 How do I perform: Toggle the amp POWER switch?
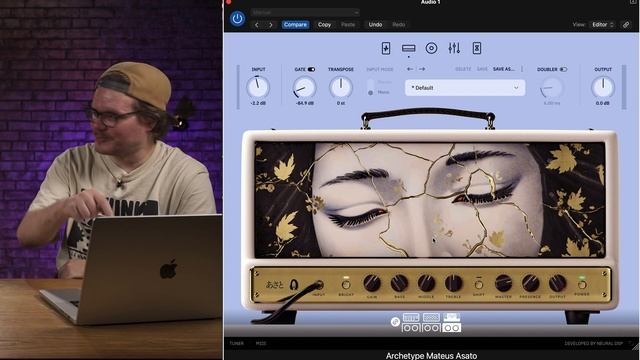(582, 284)
